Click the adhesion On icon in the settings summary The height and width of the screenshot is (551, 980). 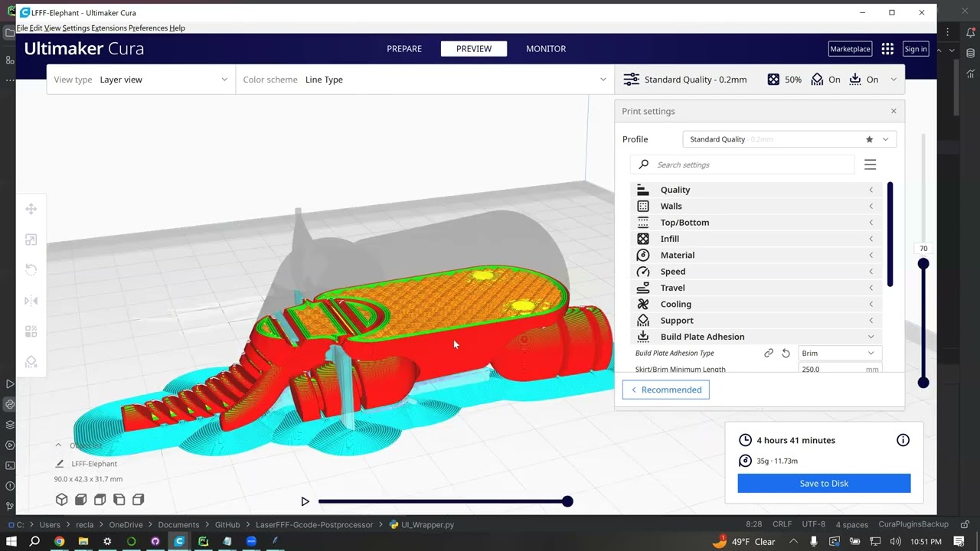point(855,80)
